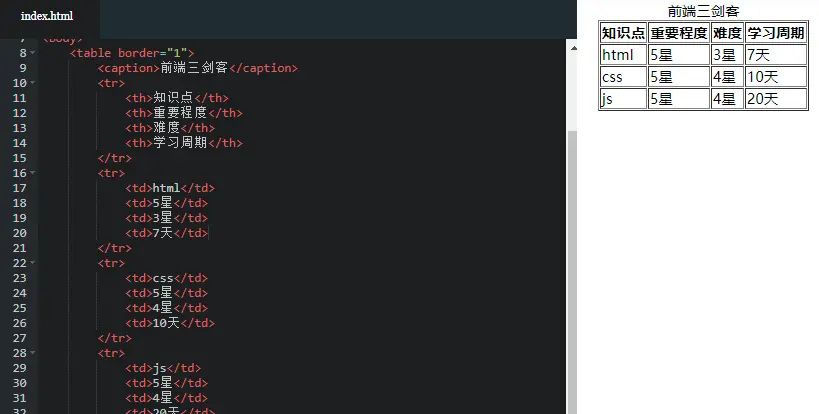Collapse the tr block at line 16

(33, 172)
